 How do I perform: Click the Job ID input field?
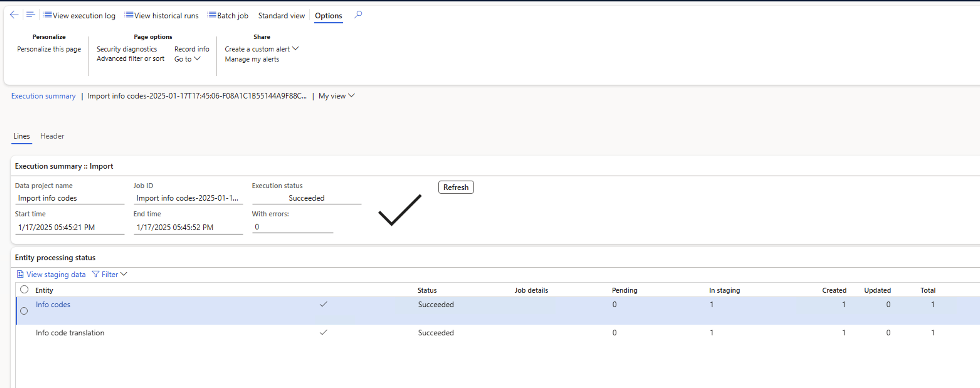(x=187, y=198)
